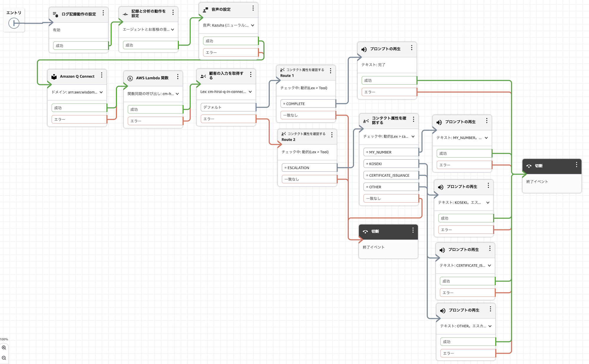
Task: Open options menu for 音声の設定 block
Action: tap(253, 9)
